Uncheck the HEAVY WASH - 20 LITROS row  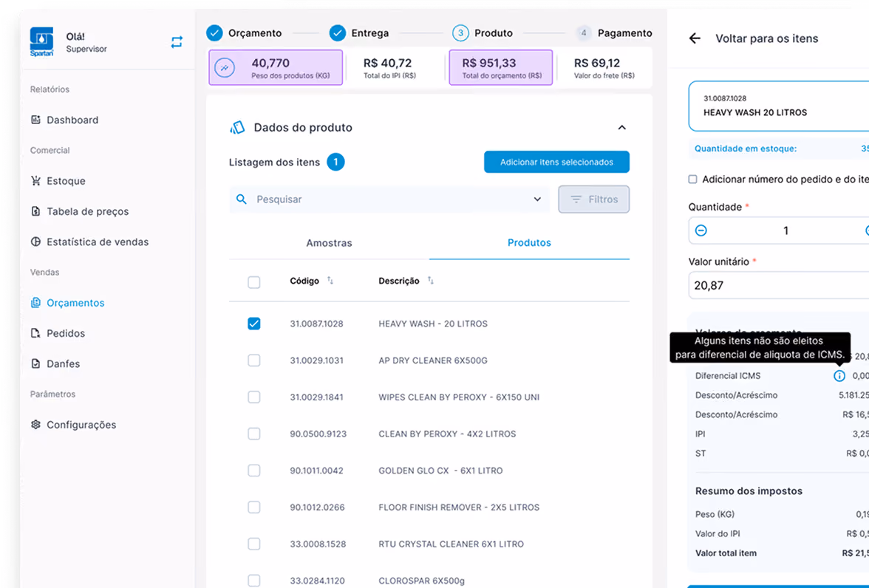tap(254, 324)
